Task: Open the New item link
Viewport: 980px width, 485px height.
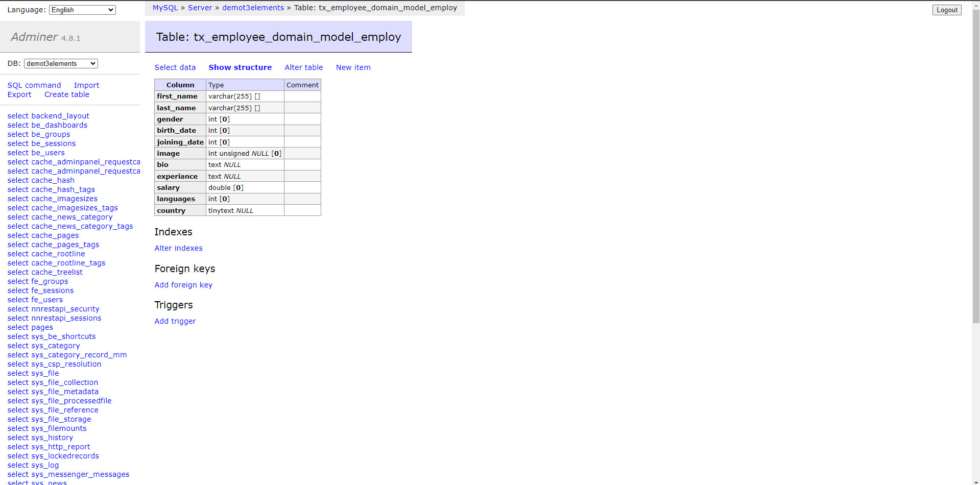Action: [x=353, y=67]
